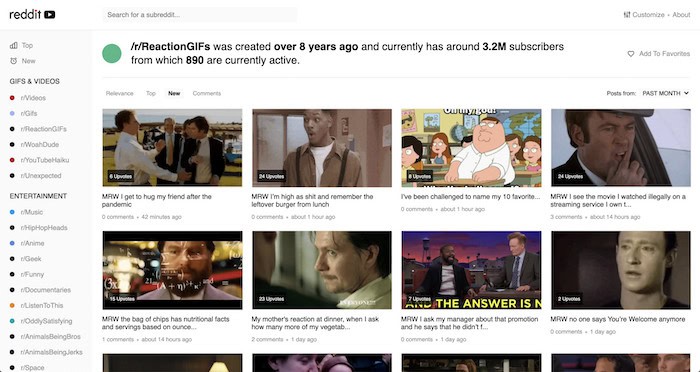Click the reddit video logo icon

[50, 15]
